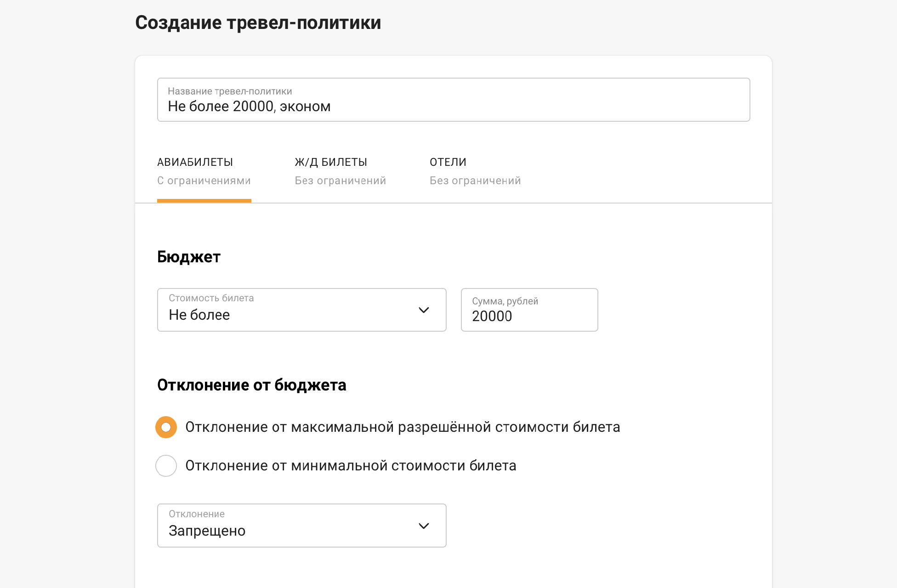The height and width of the screenshot is (588, 897).
Task: Click "Без ограничений" under Ж/Д билеты
Action: [x=341, y=181]
